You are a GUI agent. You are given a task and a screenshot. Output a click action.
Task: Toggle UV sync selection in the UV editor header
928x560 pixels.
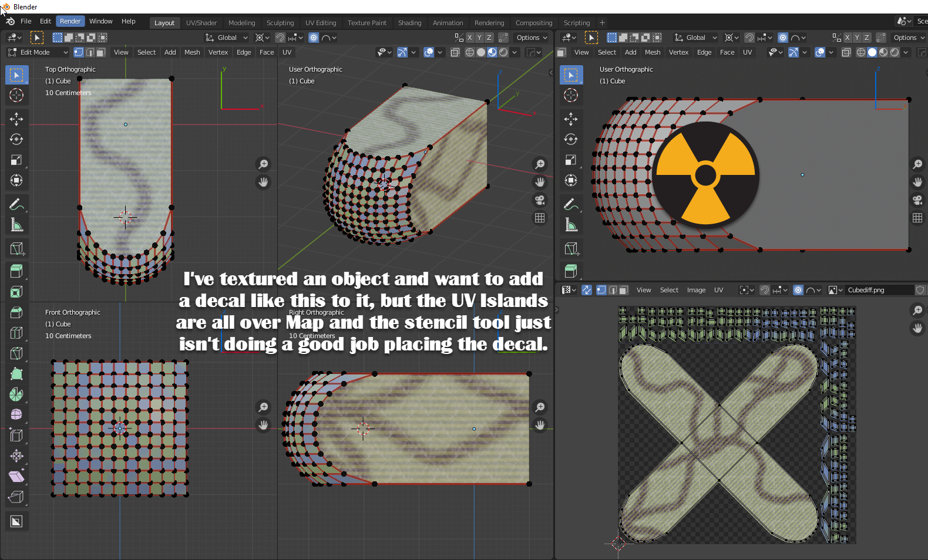tap(586, 290)
